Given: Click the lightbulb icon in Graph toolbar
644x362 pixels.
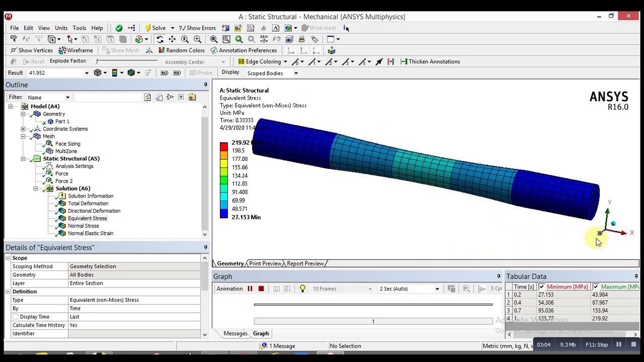Looking at the screenshot, I should 302,289.
